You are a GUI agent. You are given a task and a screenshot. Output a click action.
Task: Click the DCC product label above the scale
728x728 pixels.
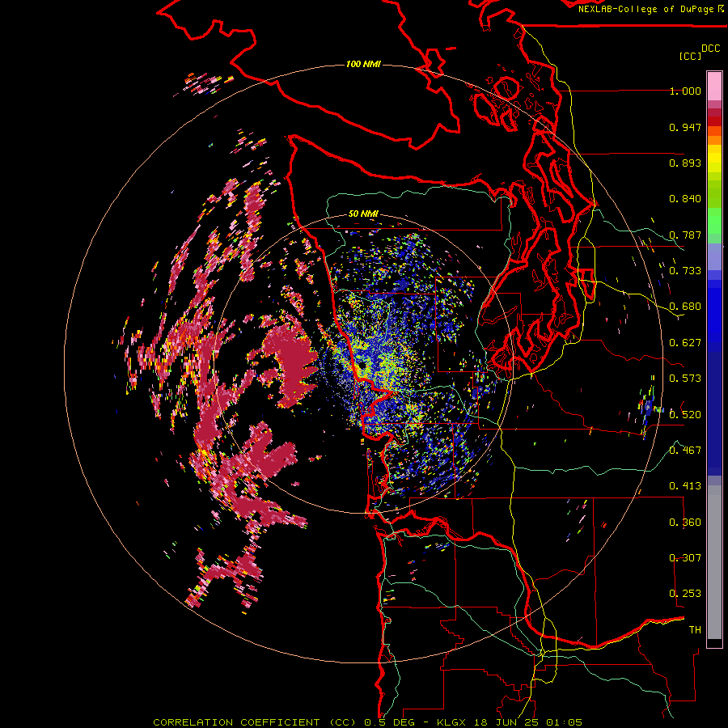tap(711, 49)
